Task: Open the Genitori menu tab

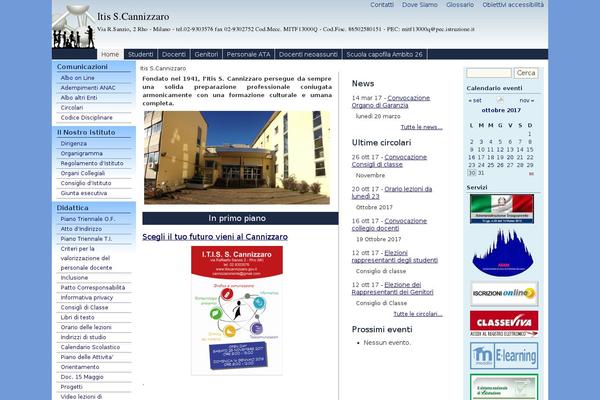Action: (x=206, y=54)
